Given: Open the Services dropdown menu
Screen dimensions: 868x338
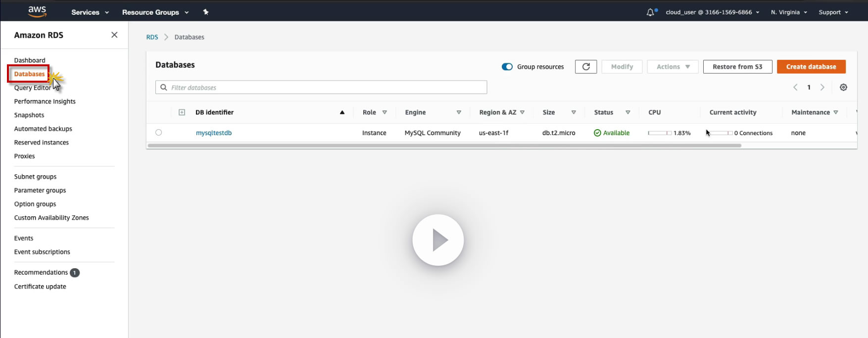Looking at the screenshot, I should 90,12.
